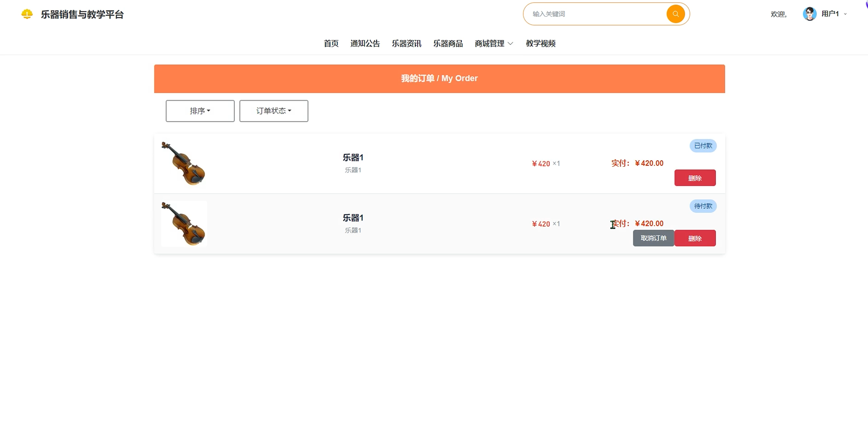Image resolution: width=868 pixels, height=424 pixels.
Task: Click the user avatar picture
Action: click(809, 14)
